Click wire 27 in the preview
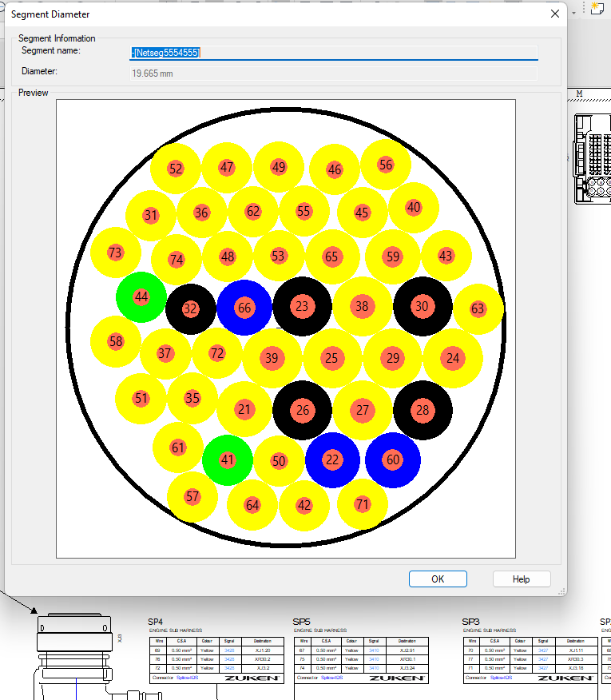 pos(363,410)
